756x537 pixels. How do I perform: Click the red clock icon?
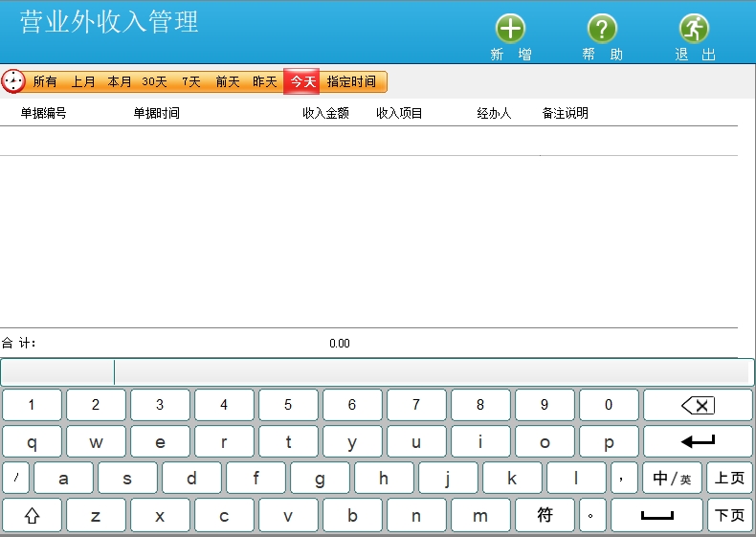point(13,81)
